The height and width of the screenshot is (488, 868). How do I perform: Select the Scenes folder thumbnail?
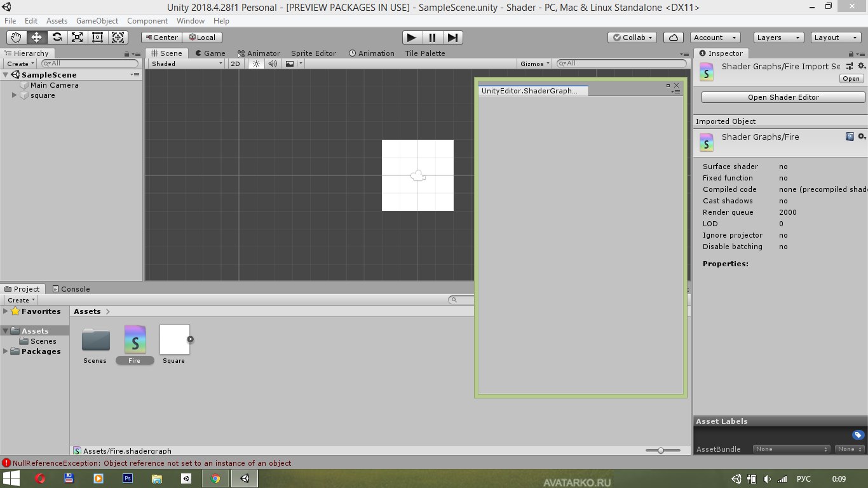coord(95,344)
